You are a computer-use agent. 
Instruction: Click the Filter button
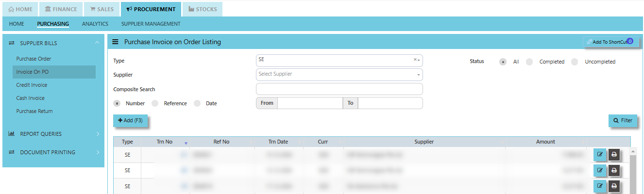click(623, 120)
